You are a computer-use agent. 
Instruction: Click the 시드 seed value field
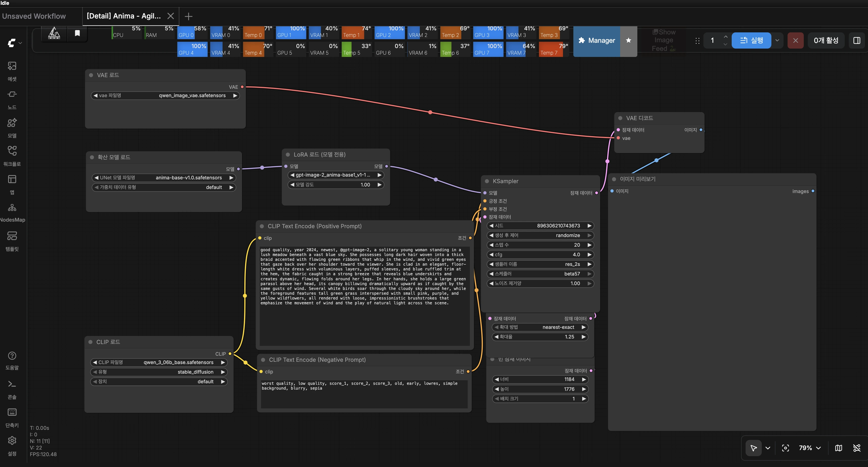point(540,226)
